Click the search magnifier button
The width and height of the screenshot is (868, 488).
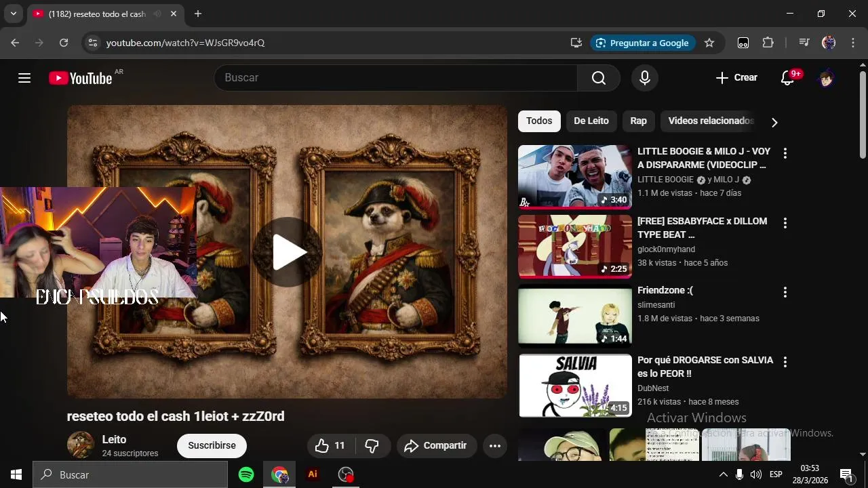[x=599, y=78]
